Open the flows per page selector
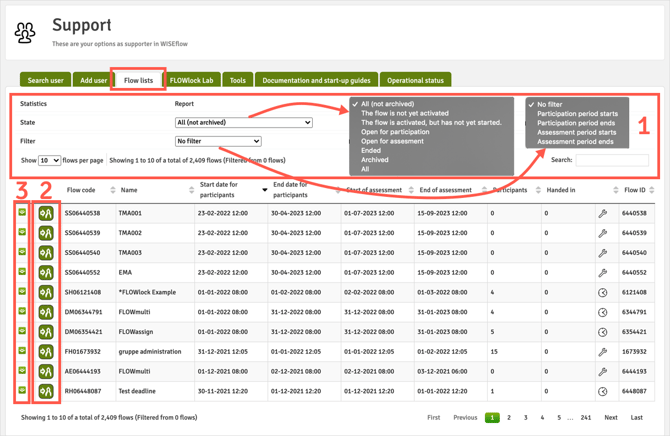 (49, 160)
